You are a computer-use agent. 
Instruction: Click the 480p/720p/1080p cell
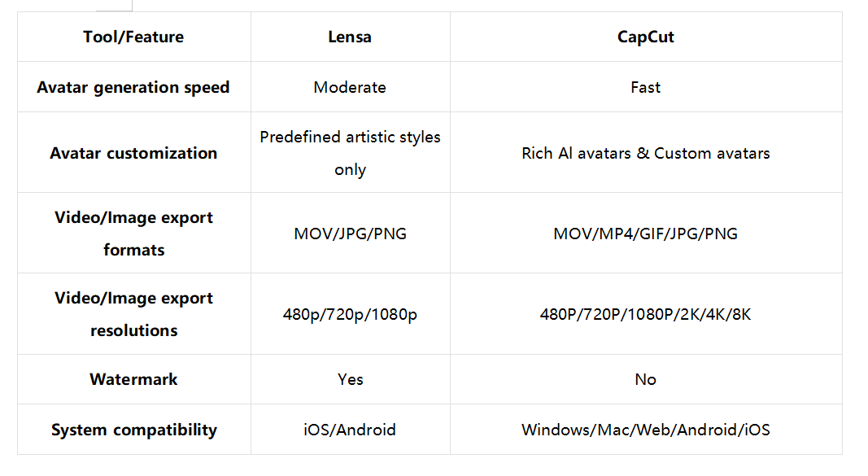350,314
